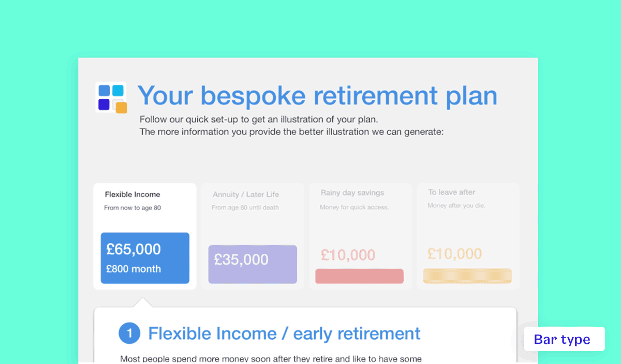Click the pink £10,000 rainy day amount

348,255
